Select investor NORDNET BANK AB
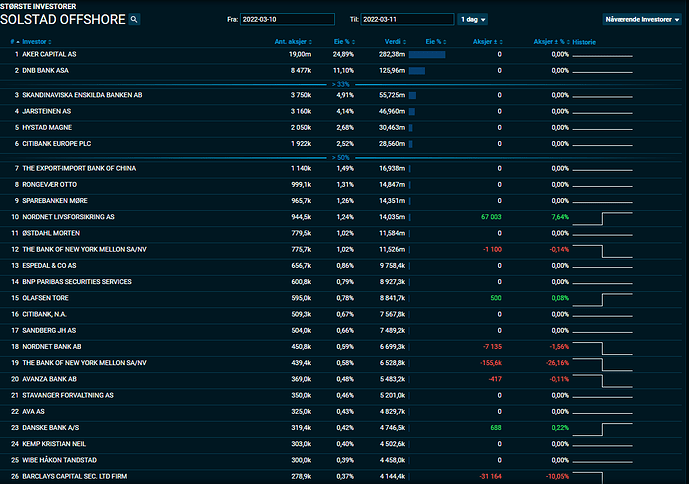Viewport: 689px width, 484px height. 52,347
